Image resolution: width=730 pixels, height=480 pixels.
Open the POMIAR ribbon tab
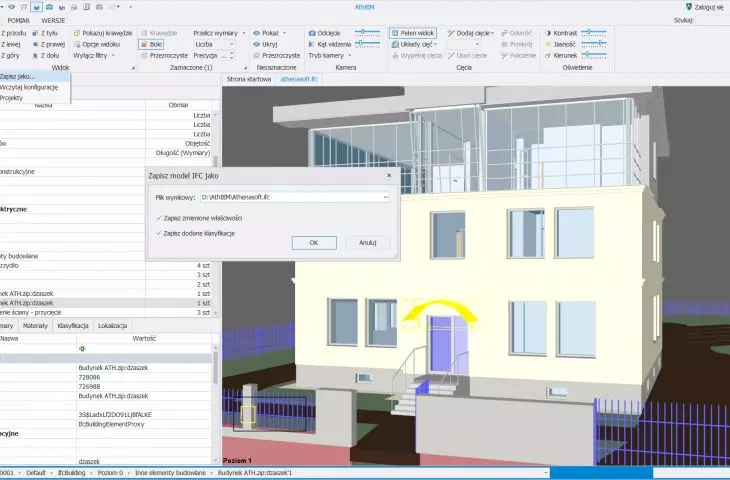coord(19,20)
